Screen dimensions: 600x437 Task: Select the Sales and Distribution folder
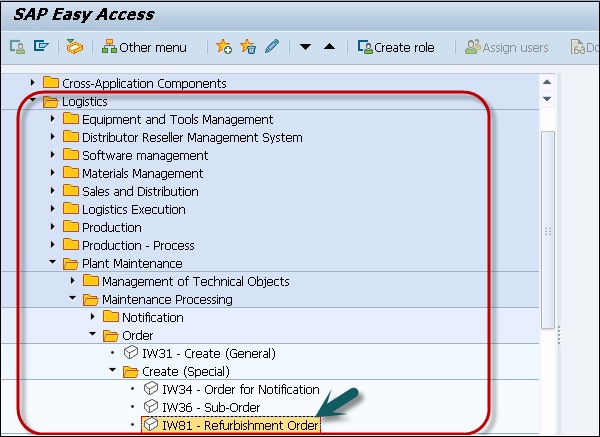(140, 192)
